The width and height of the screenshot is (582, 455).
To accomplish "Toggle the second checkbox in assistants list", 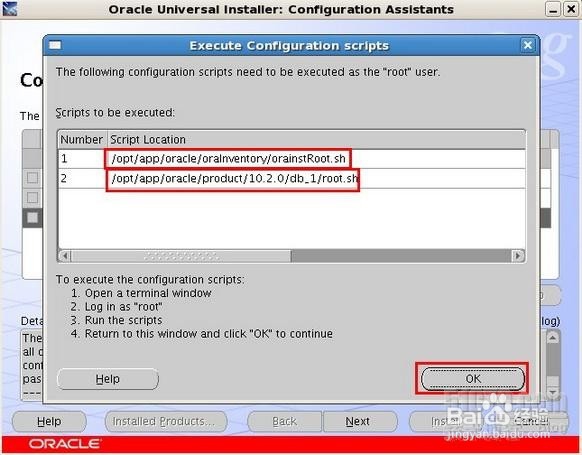I will tap(32, 197).
